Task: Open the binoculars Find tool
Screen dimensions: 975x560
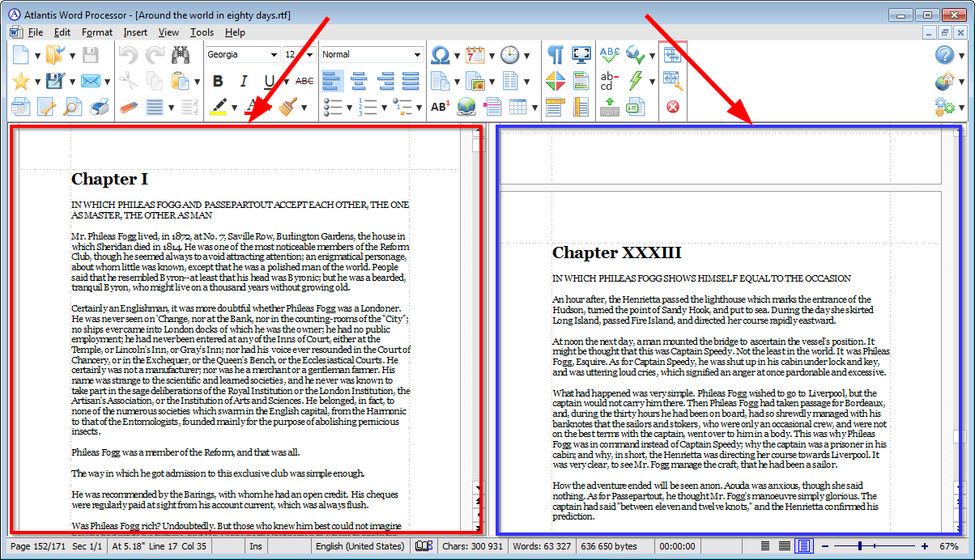Action: (181, 54)
